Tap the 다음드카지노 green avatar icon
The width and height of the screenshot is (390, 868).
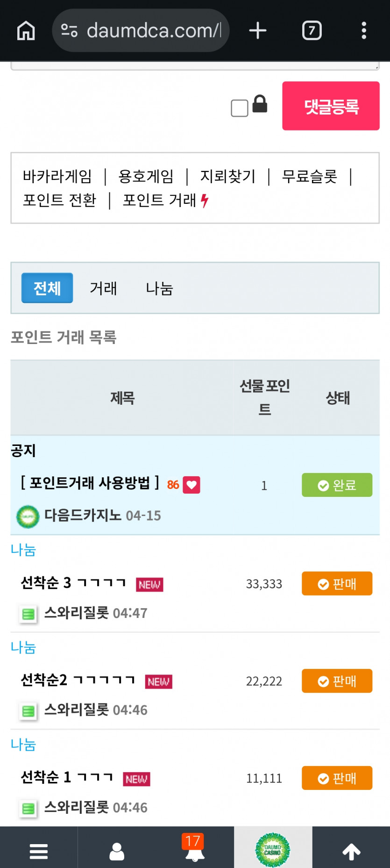coord(28,516)
